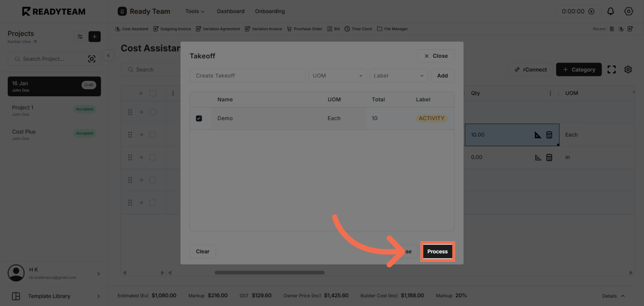Viewport: 644px width, 306px height.
Task: Click the Clear button
Action: tap(203, 252)
